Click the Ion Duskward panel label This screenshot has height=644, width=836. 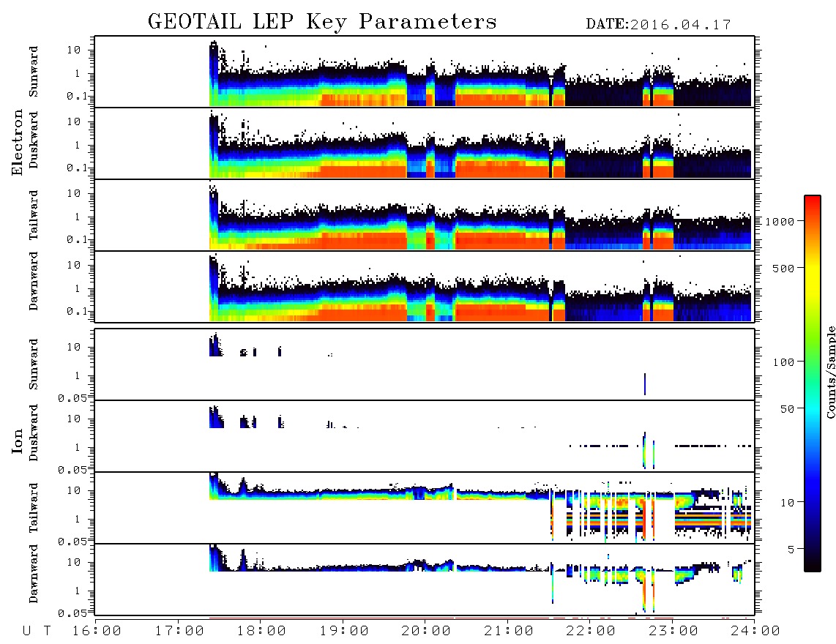pyautogui.click(x=34, y=433)
